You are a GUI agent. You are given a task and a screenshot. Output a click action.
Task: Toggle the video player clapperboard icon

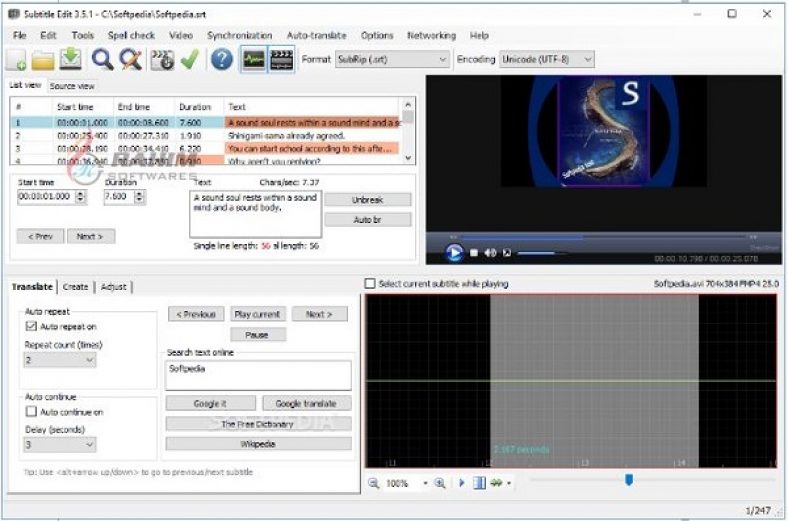pyautogui.click(x=282, y=60)
